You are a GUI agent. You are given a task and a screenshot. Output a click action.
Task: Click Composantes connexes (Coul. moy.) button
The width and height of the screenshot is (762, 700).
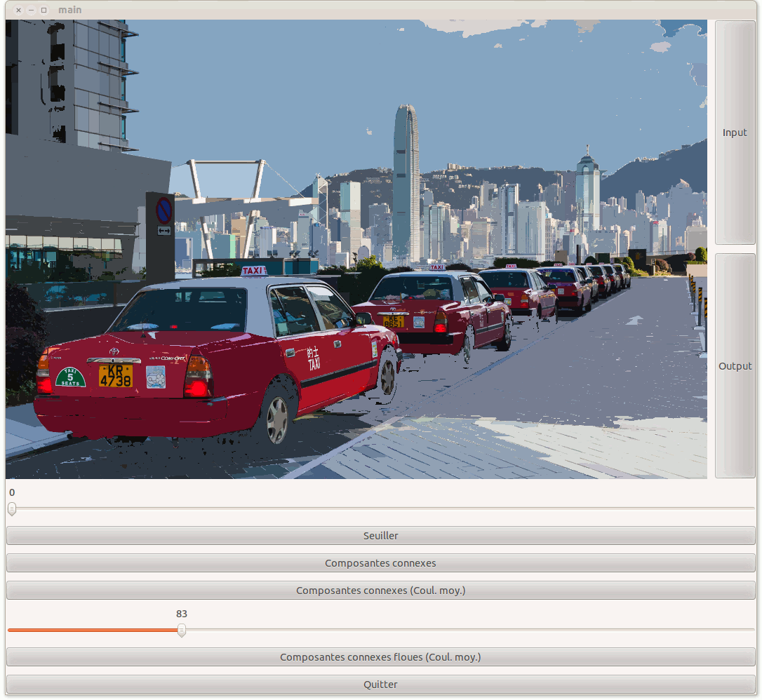(380, 591)
